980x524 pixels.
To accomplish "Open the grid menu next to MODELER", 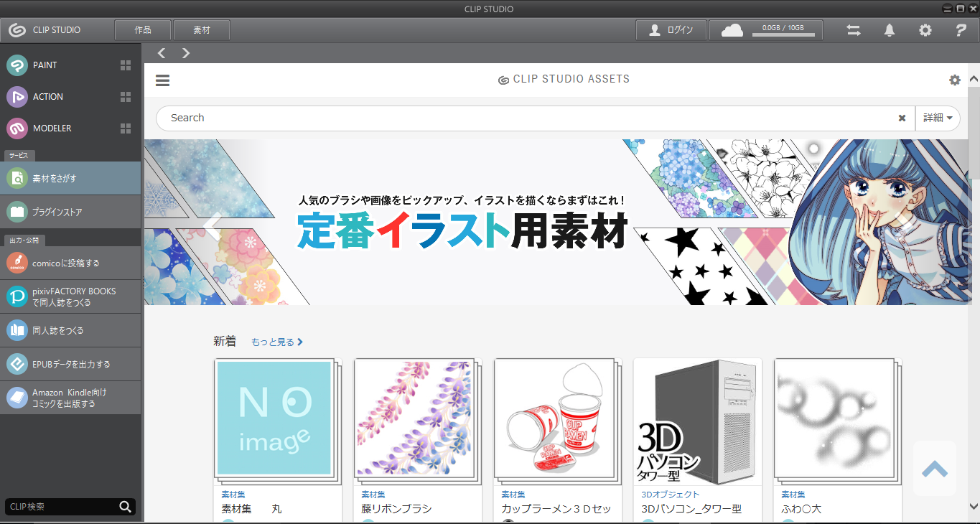I will click(x=126, y=128).
